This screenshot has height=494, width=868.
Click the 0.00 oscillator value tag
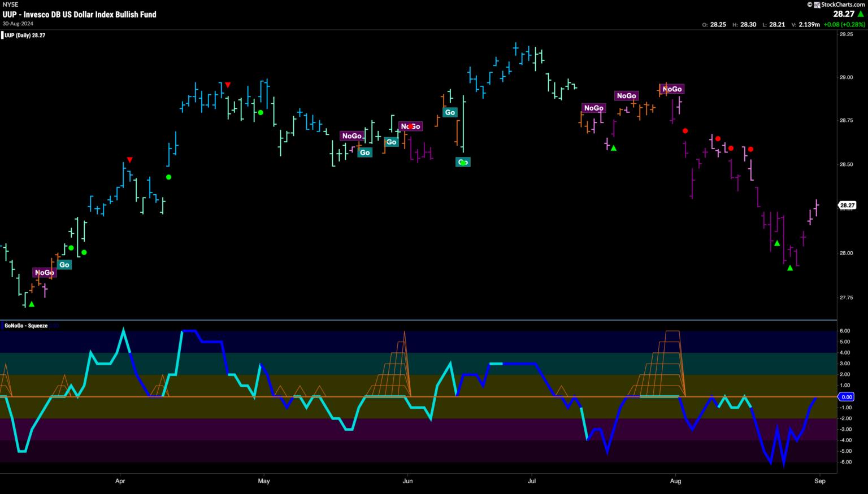pos(846,397)
